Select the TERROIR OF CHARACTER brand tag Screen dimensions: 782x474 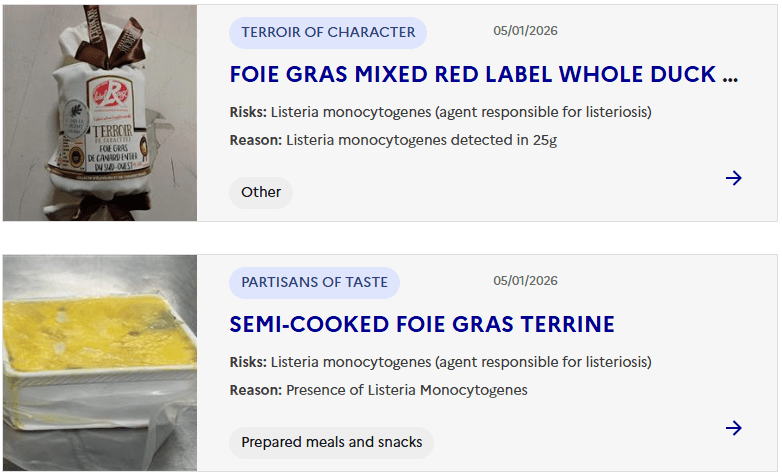pyautogui.click(x=328, y=32)
